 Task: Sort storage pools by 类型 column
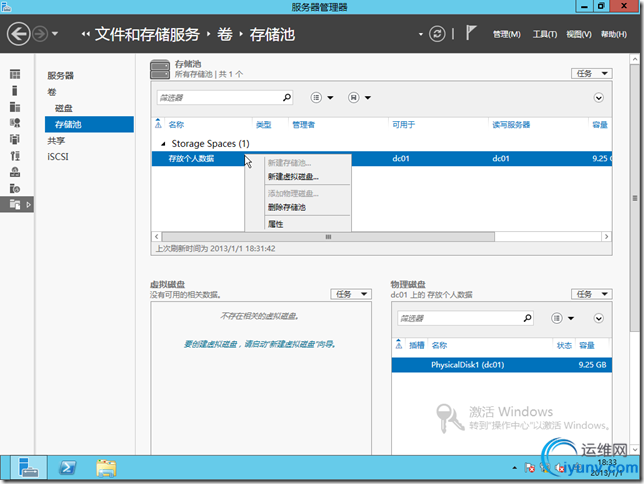coord(263,124)
